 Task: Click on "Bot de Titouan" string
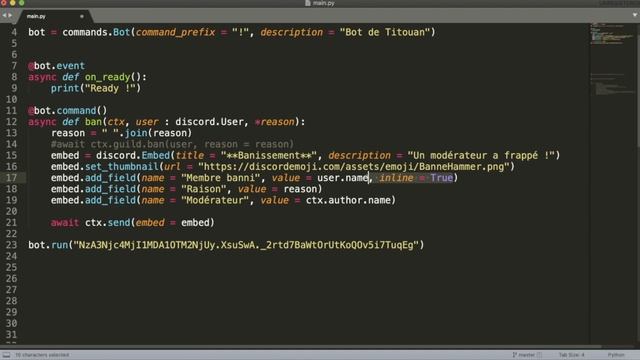pos(385,32)
